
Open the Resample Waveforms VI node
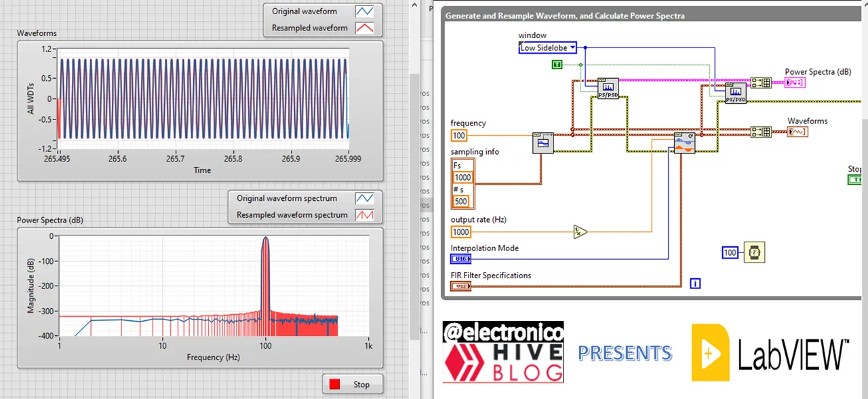683,142
